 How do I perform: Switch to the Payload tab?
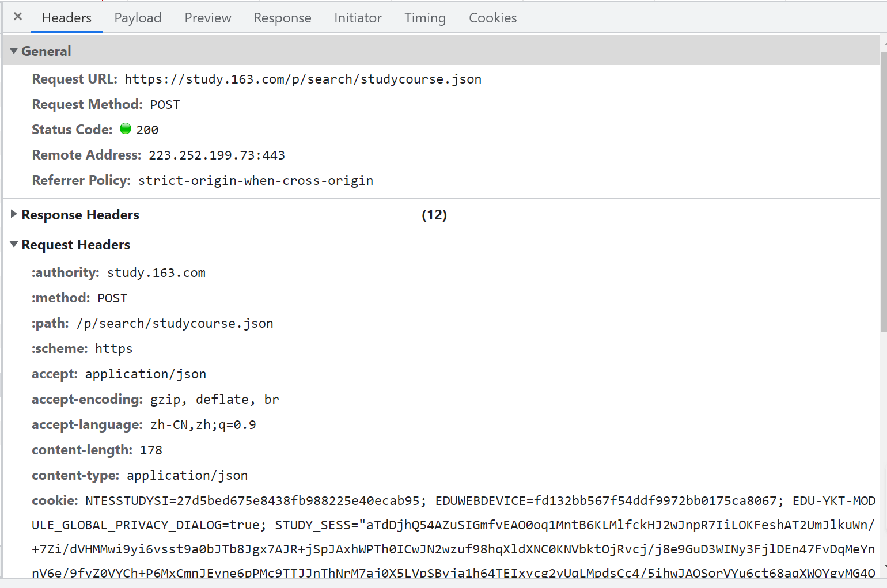[138, 18]
